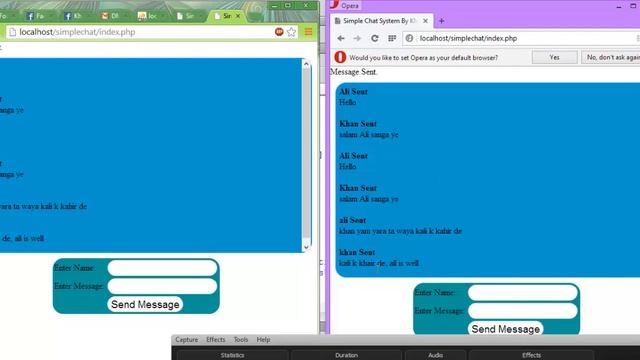This screenshot has width=640, height=360.
Task: Switch to the inactive 'Sir' tab in Chrome
Action: pos(186,16)
